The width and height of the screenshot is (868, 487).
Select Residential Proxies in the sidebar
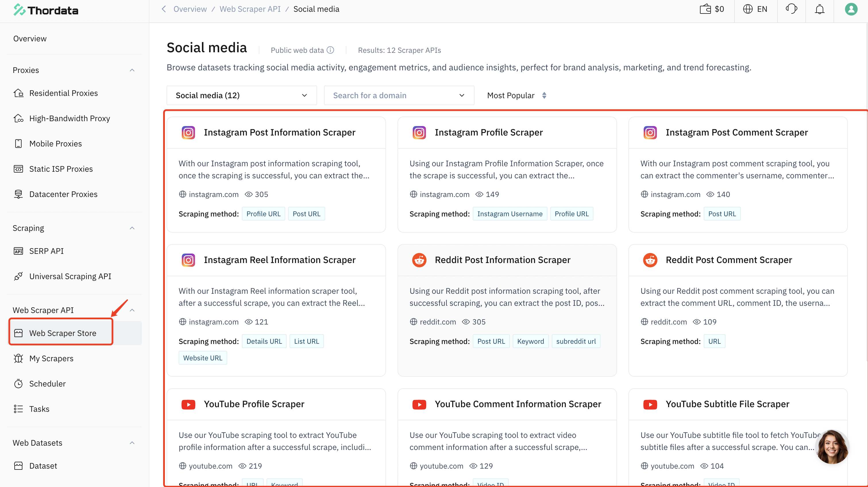(x=63, y=93)
